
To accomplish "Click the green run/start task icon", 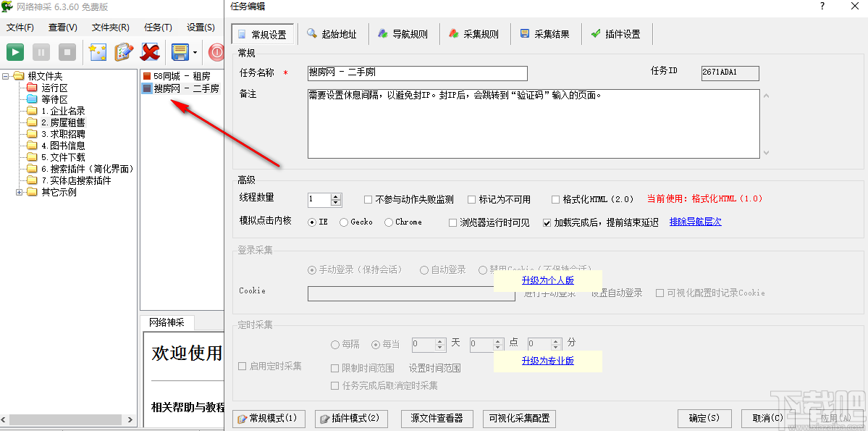I will point(15,52).
